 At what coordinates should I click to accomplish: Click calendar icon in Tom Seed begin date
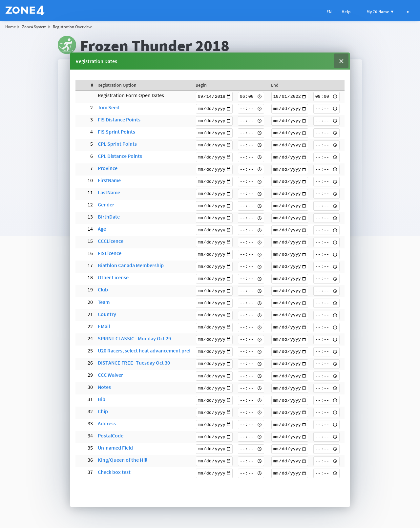229,109
